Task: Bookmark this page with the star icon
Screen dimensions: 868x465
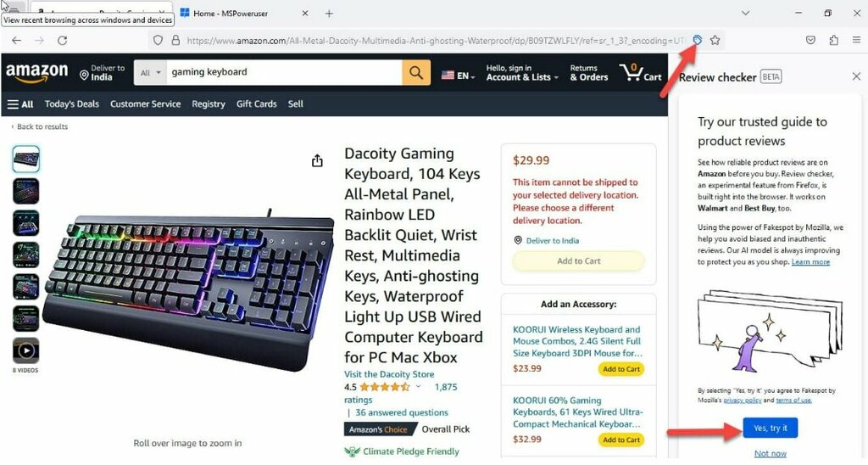Action: (715, 40)
